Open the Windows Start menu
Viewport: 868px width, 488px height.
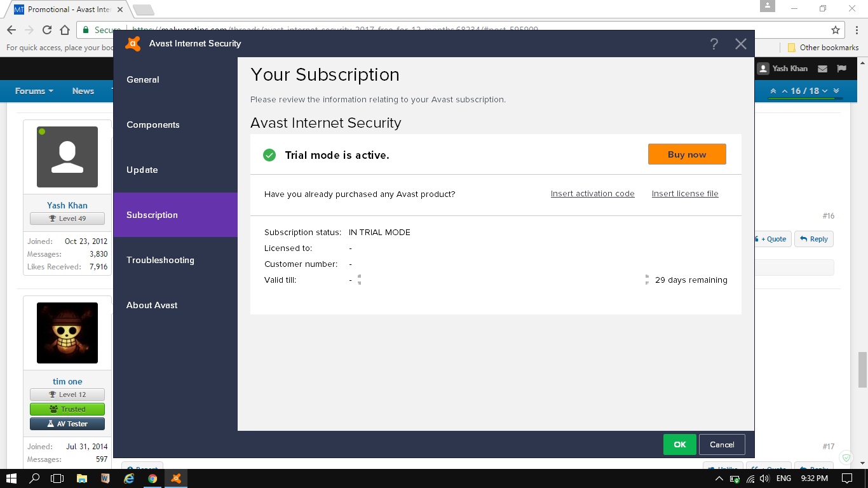click(x=11, y=478)
